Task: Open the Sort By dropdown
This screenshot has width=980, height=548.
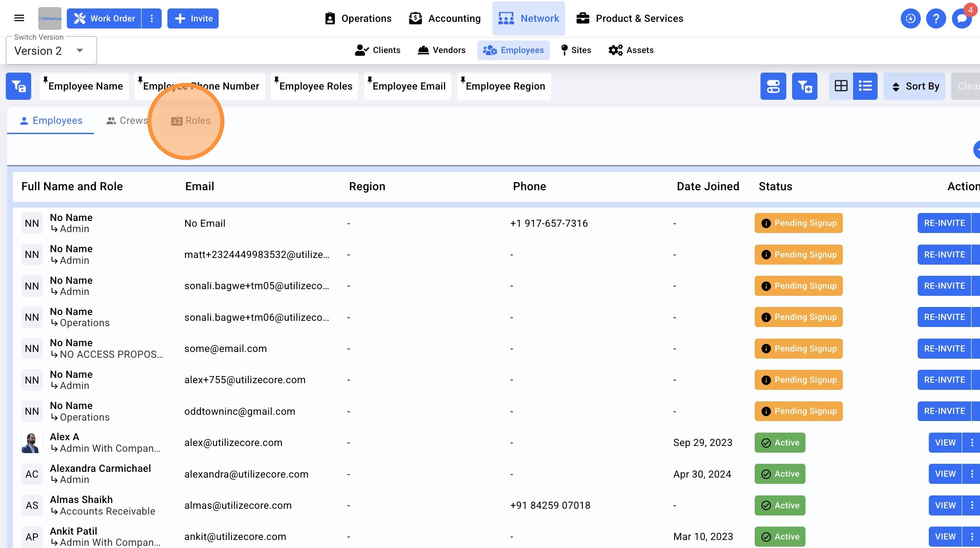Action: coord(914,86)
